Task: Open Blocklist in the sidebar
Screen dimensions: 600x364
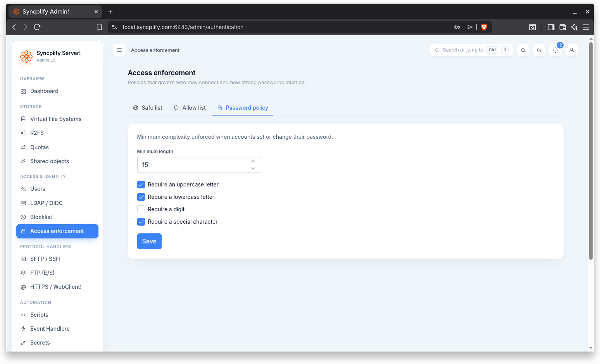Action: point(57,217)
